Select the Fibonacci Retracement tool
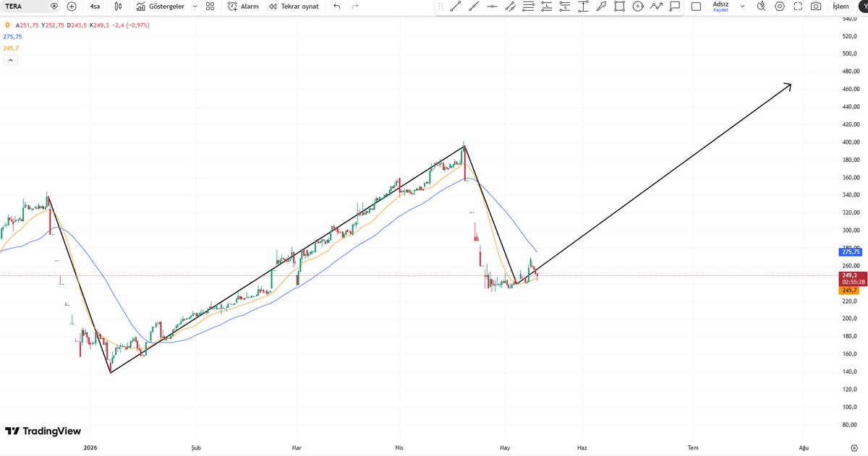The width and height of the screenshot is (868, 456). click(528, 7)
